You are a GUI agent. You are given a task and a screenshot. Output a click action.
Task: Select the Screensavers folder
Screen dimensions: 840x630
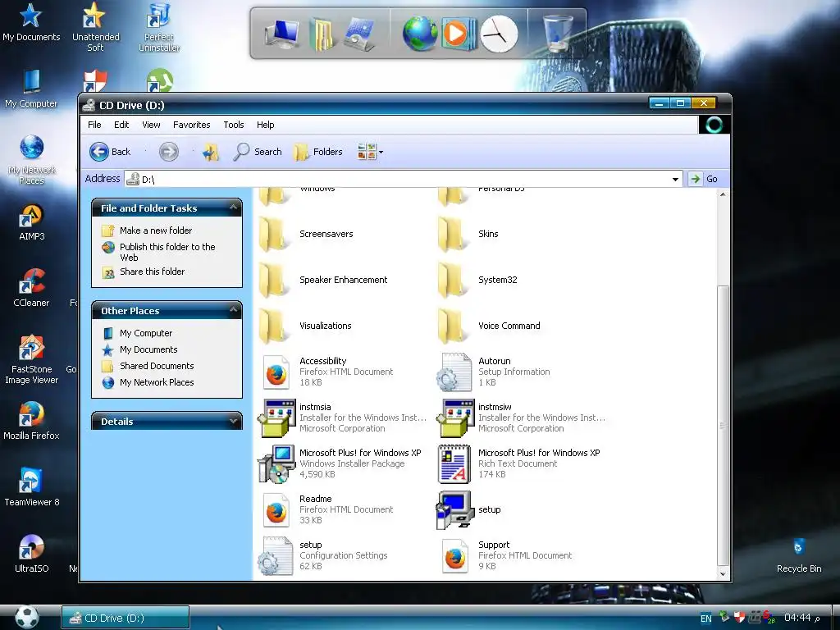(x=307, y=234)
